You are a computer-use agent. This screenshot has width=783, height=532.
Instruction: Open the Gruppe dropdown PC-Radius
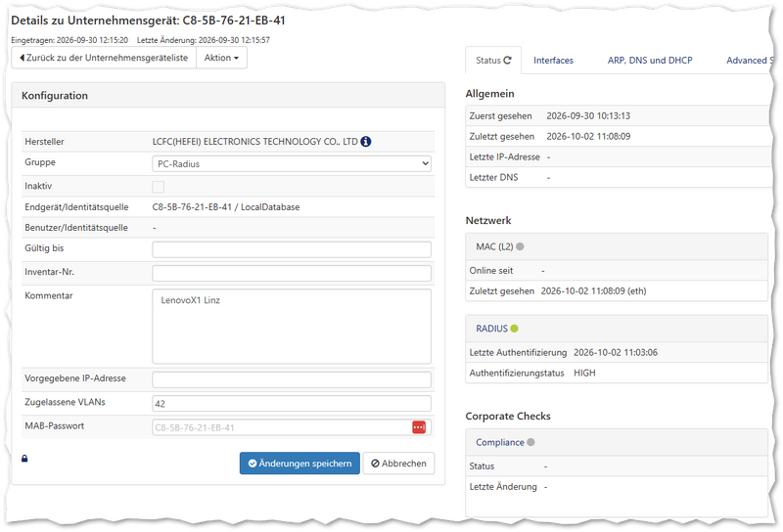[292, 163]
